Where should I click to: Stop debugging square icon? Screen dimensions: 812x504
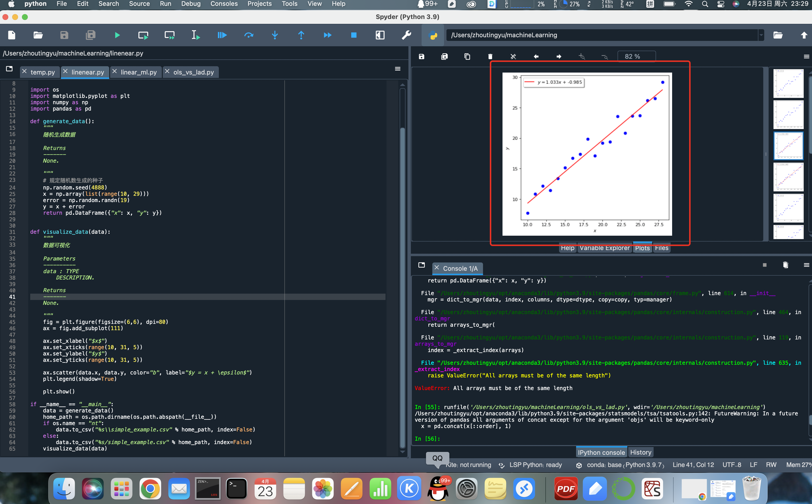354,35
